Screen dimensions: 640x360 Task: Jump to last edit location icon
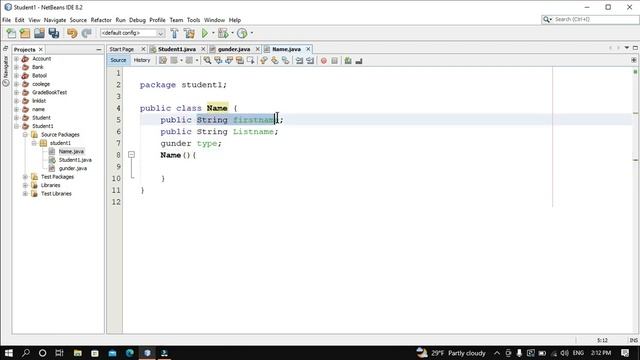click(163, 60)
